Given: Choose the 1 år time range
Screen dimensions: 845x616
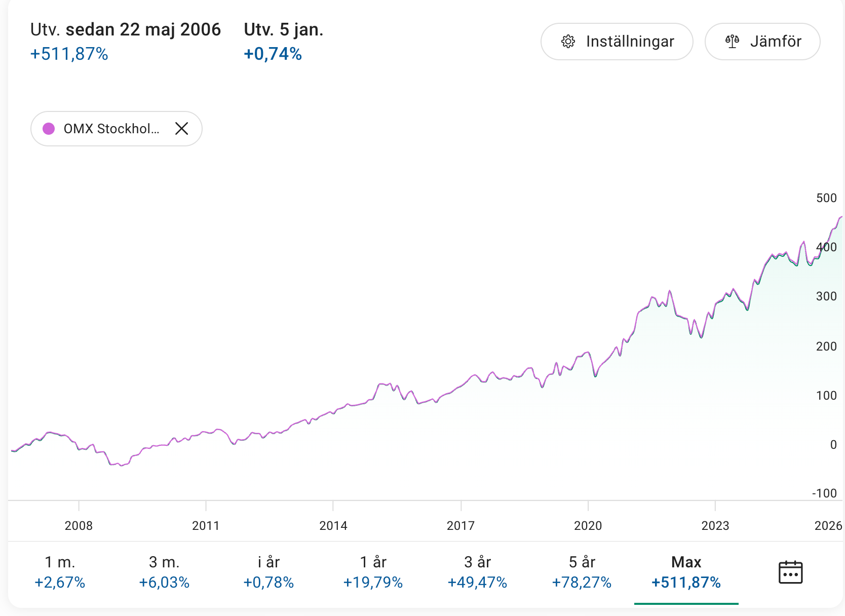Looking at the screenshot, I should pyautogui.click(x=373, y=572).
